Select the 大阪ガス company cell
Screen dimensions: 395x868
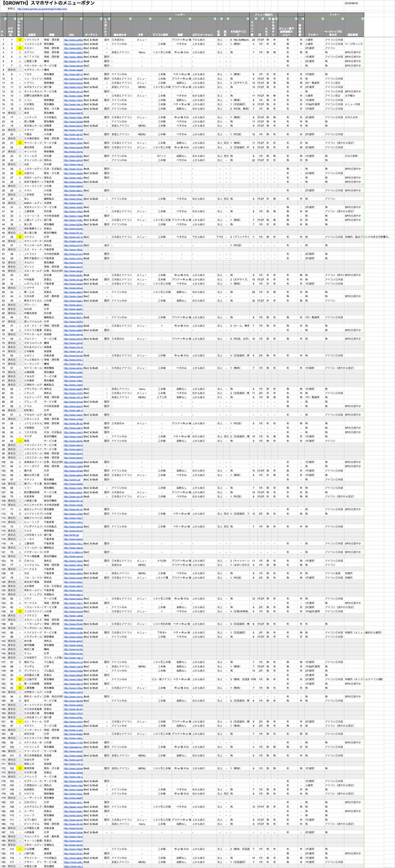33,173
